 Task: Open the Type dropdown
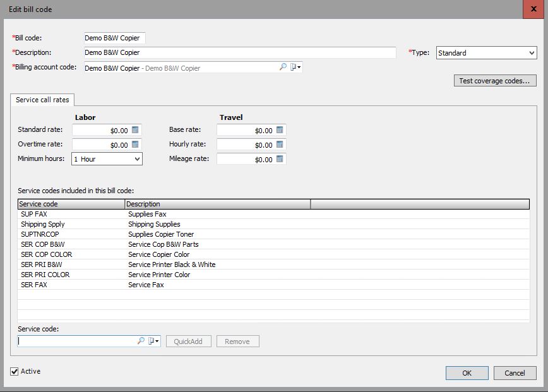pos(533,52)
